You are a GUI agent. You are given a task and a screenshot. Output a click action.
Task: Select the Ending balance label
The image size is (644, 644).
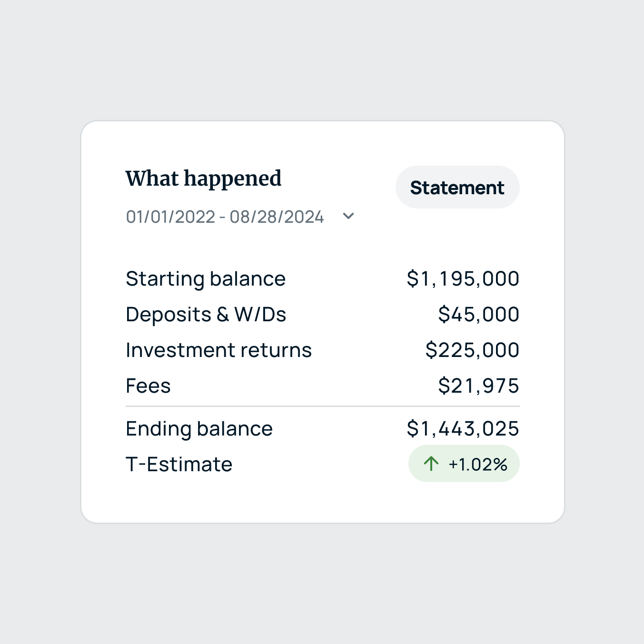coord(199,429)
